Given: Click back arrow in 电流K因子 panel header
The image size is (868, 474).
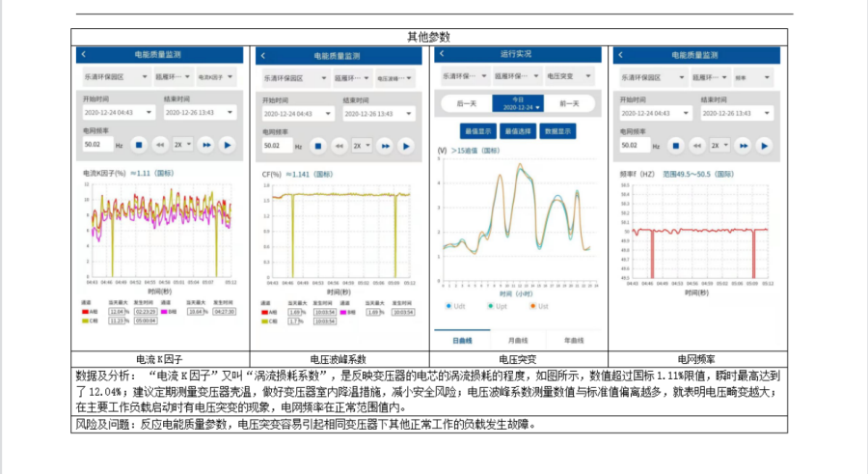Looking at the screenshot, I should (84, 56).
